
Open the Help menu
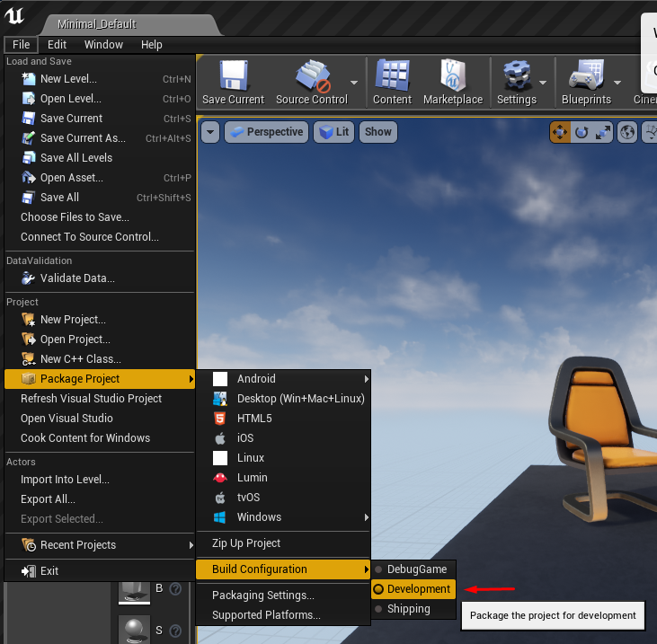[x=151, y=44]
